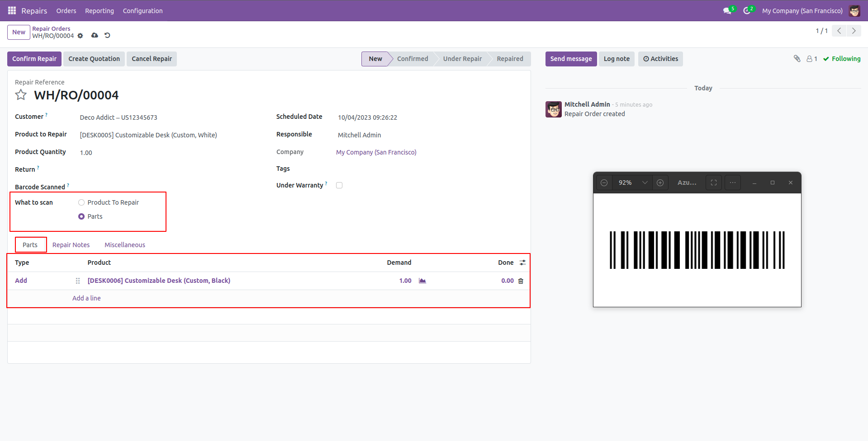This screenshot has height=441, width=868.
Task: Open the Reporting menu
Action: [x=100, y=10]
